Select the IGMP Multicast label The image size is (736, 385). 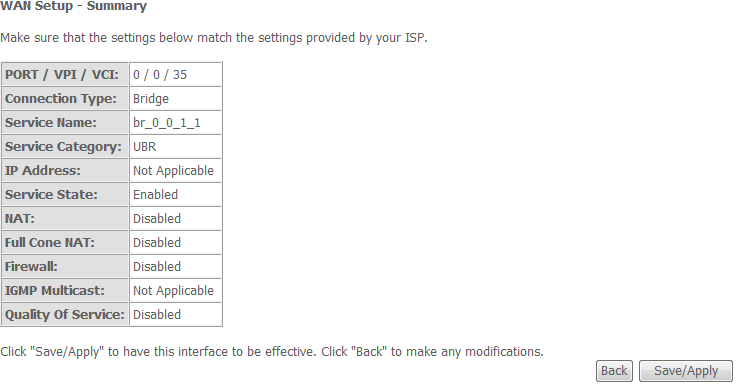click(x=54, y=291)
